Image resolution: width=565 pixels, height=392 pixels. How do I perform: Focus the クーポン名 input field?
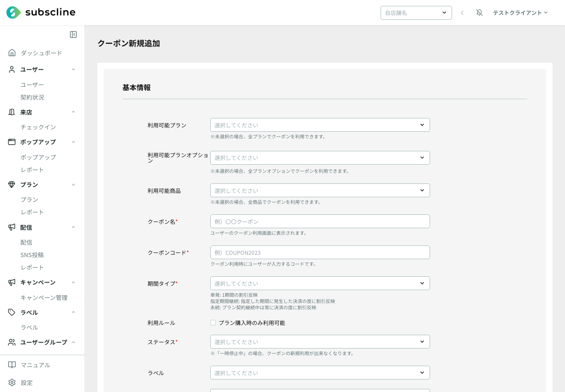(320, 221)
